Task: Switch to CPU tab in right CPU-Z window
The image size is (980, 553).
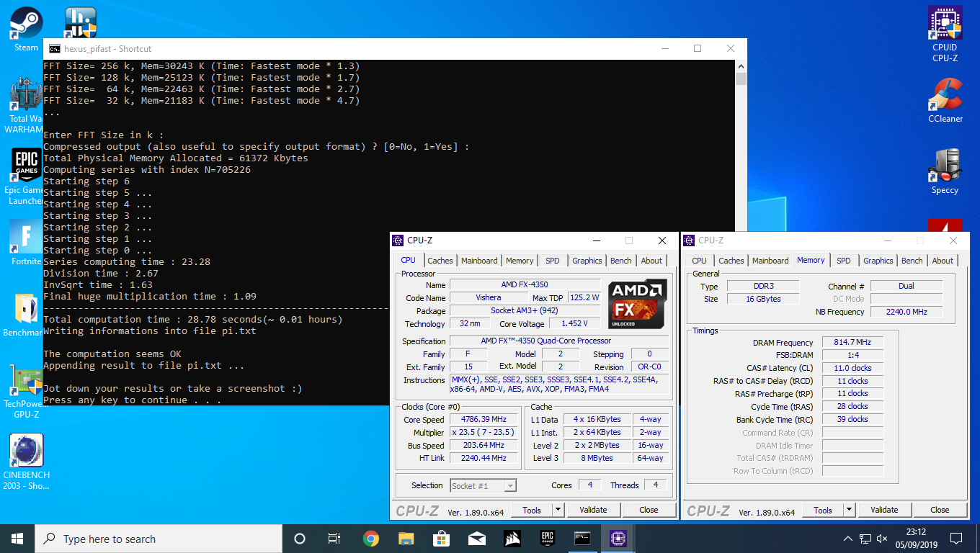Action: 699,261
